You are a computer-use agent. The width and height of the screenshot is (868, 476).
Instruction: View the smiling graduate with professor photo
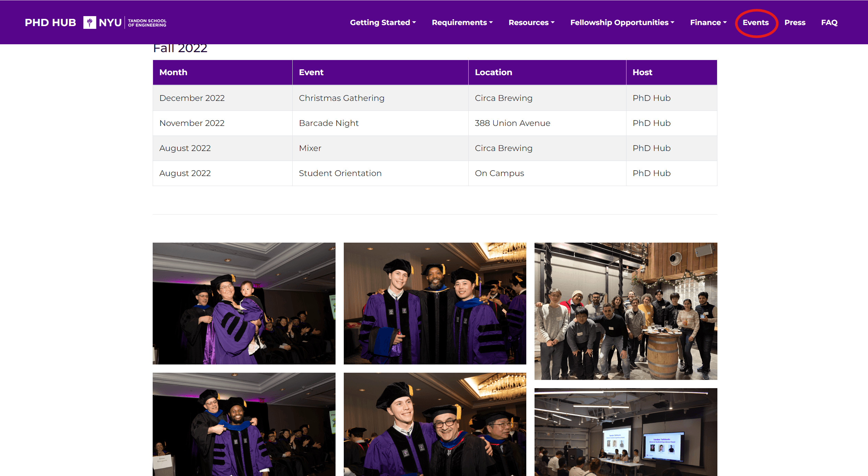pyautogui.click(x=435, y=424)
